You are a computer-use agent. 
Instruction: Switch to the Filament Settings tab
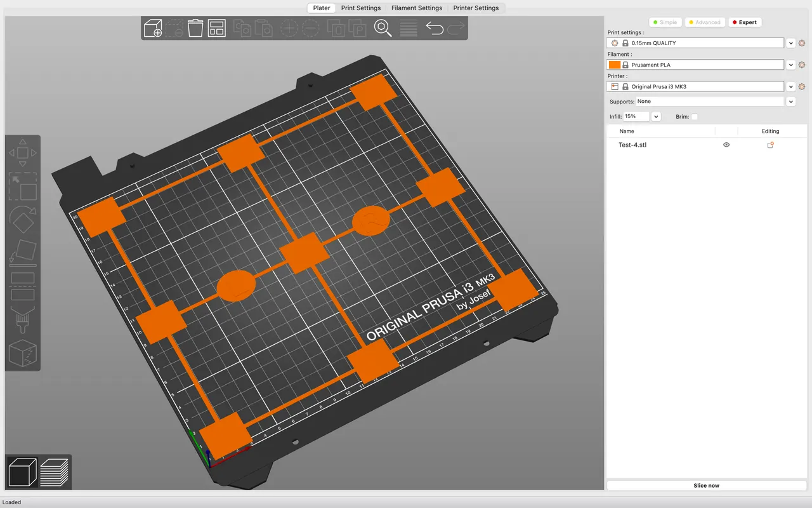click(x=417, y=8)
